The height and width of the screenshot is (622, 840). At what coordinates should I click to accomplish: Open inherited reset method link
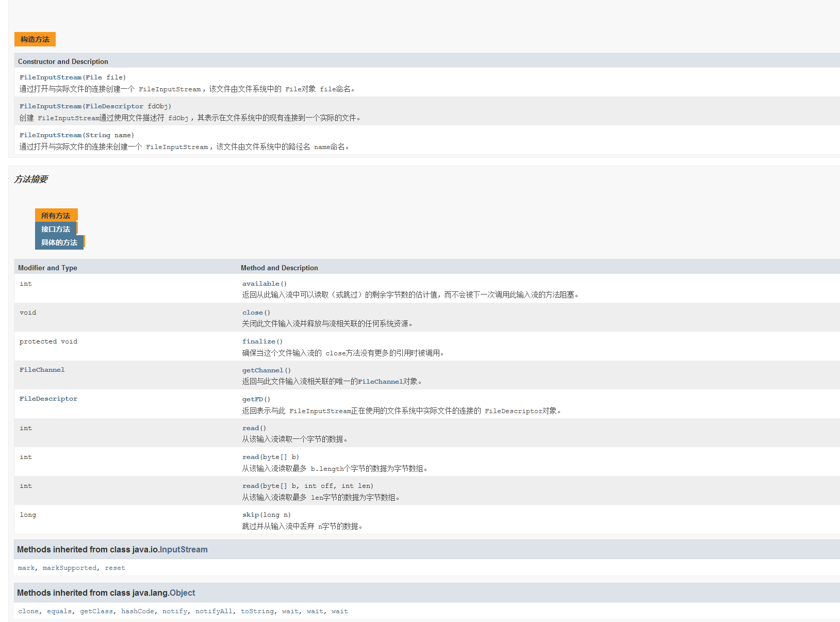pos(115,568)
